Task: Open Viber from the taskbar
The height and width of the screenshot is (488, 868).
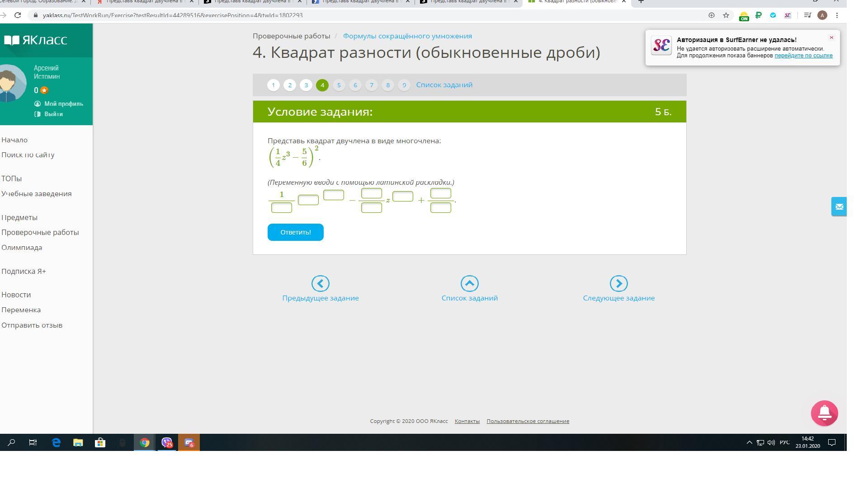Action: point(167,443)
